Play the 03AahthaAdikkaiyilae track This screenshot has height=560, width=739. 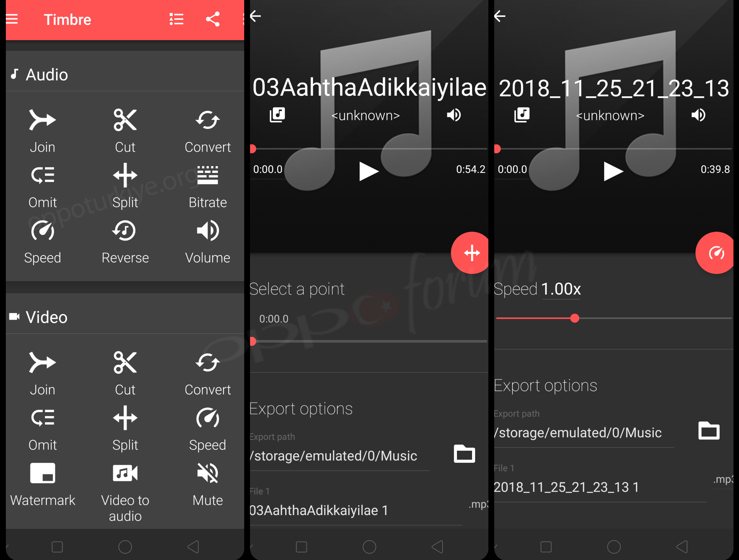point(368,171)
